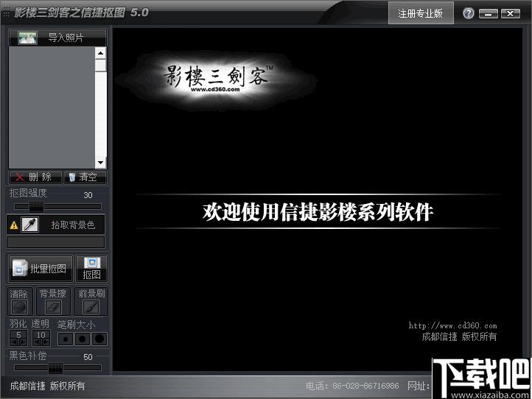The image size is (532, 399).
Task: Click the 羽化 value 5
Action: coord(18,335)
